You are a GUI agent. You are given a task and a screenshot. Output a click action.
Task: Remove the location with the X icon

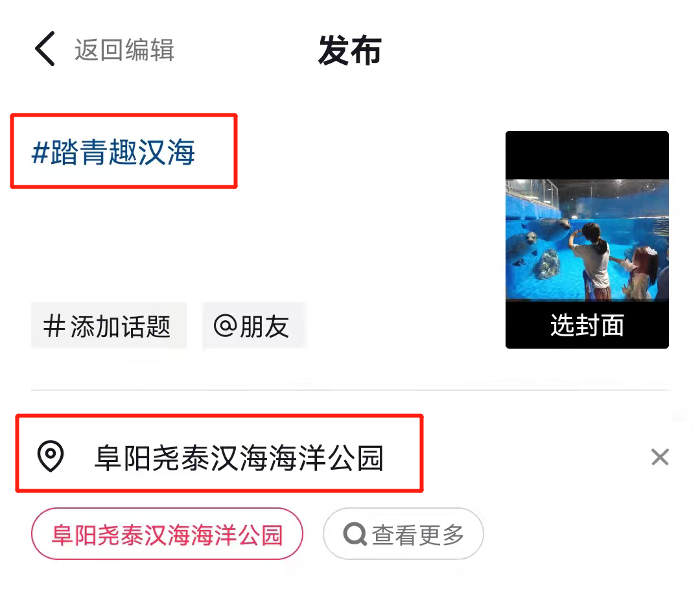[x=660, y=457]
